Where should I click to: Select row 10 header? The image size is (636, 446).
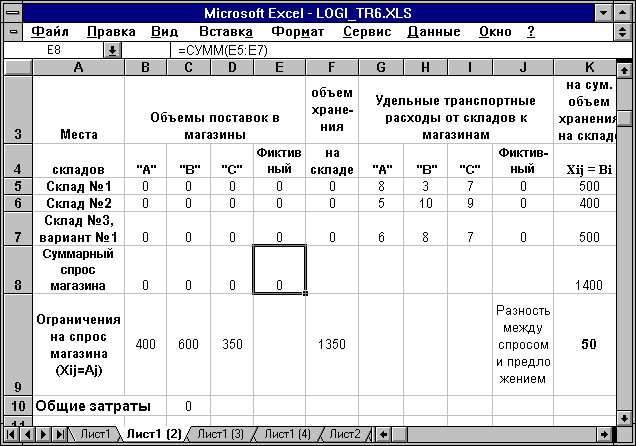pyautogui.click(x=18, y=406)
